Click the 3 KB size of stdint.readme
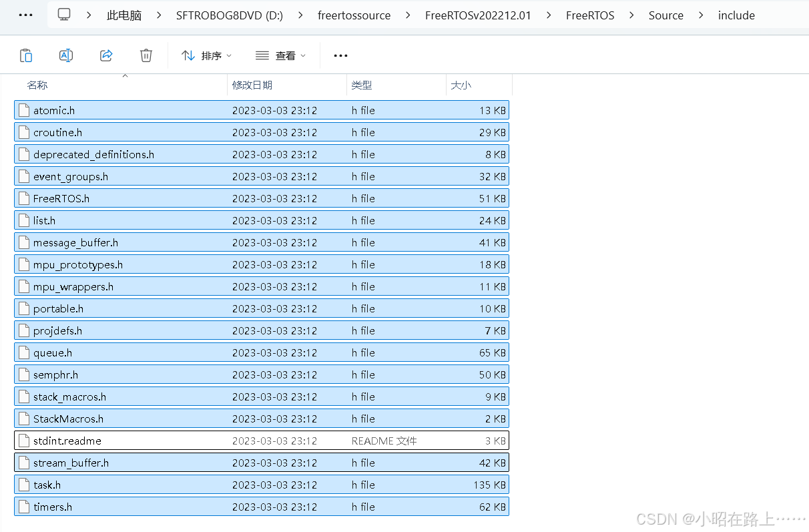The image size is (809, 532). click(496, 441)
